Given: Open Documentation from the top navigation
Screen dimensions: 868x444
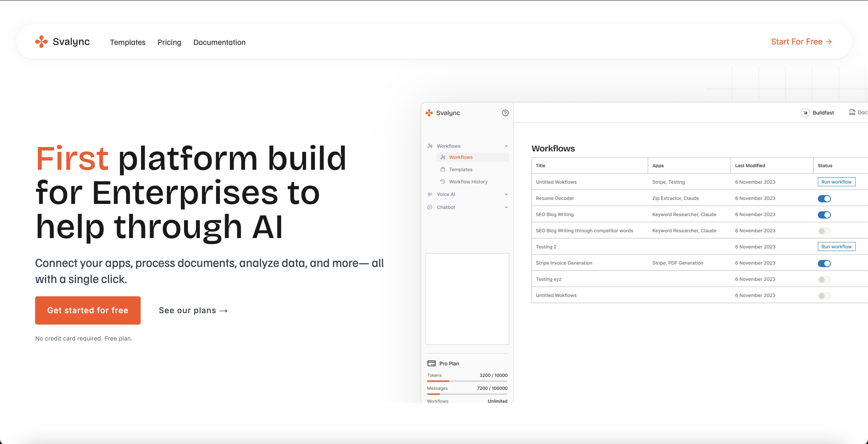Looking at the screenshot, I should [x=219, y=42].
